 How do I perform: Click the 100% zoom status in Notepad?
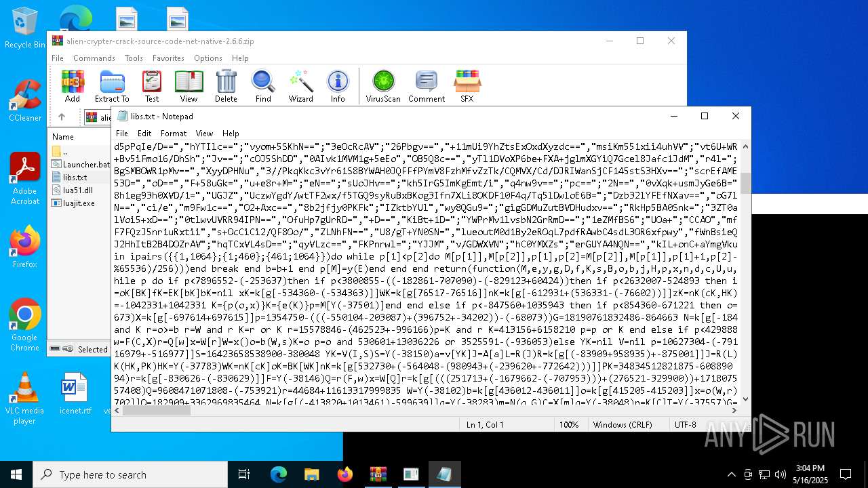click(569, 424)
